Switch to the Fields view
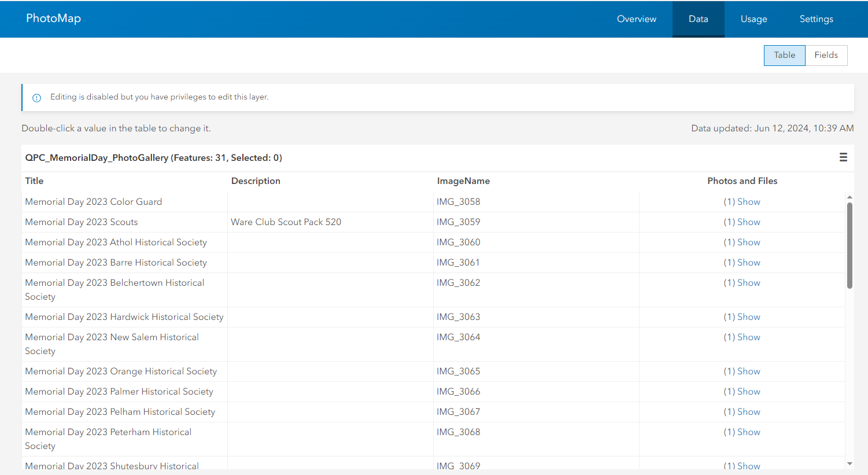Viewport: 868px width, 475px height. pyautogui.click(x=826, y=55)
